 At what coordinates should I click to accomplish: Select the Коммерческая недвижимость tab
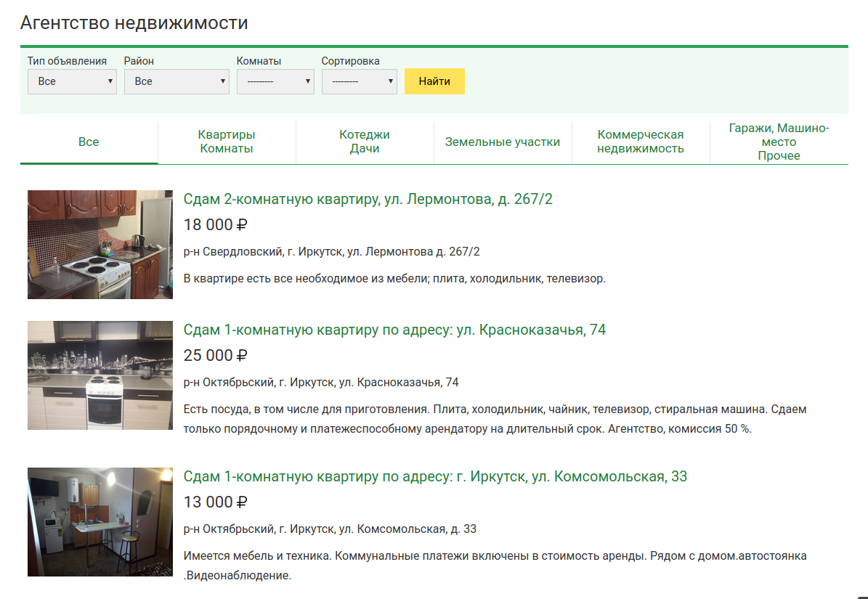point(641,142)
